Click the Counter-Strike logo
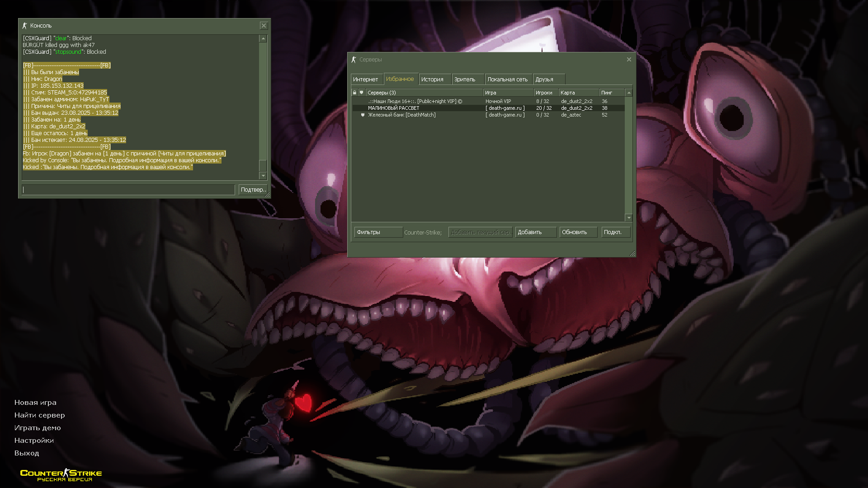 click(x=61, y=475)
